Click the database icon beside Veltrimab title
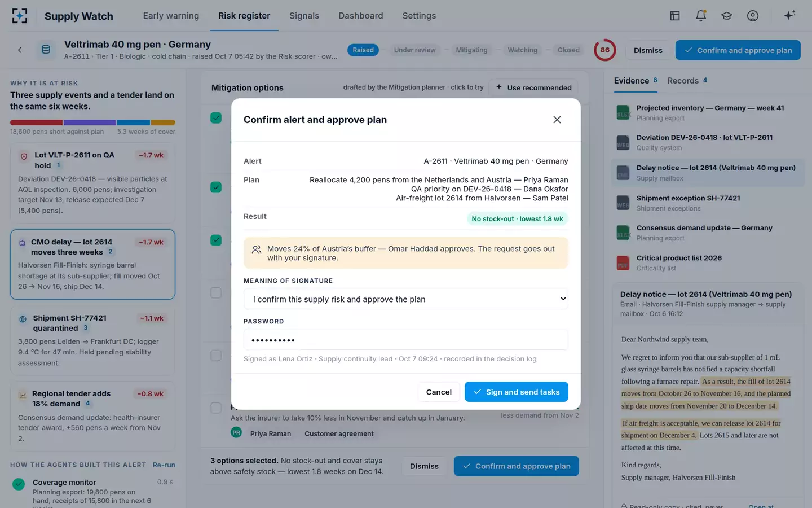This screenshot has height=508, width=812. (x=46, y=50)
